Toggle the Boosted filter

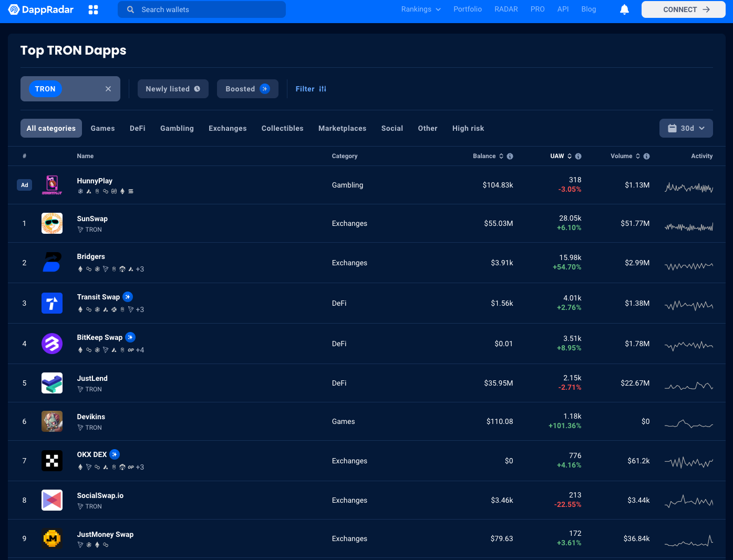coord(247,89)
